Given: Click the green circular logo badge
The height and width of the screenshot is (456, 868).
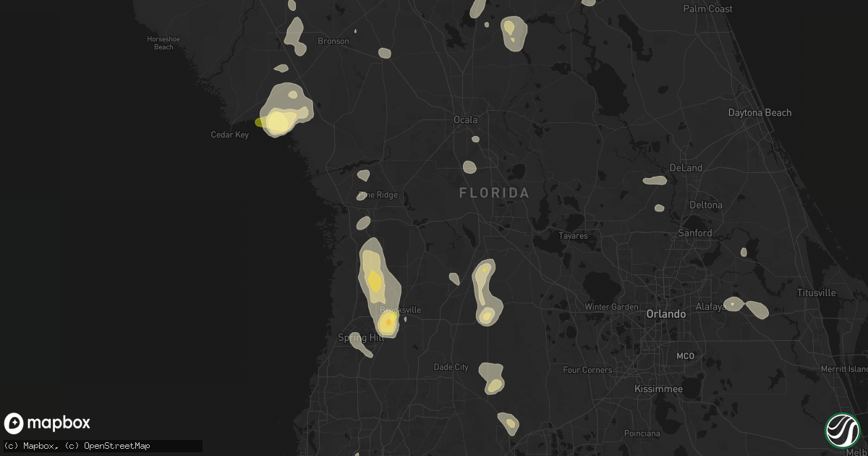Looking at the screenshot, I should coord(843,431).
